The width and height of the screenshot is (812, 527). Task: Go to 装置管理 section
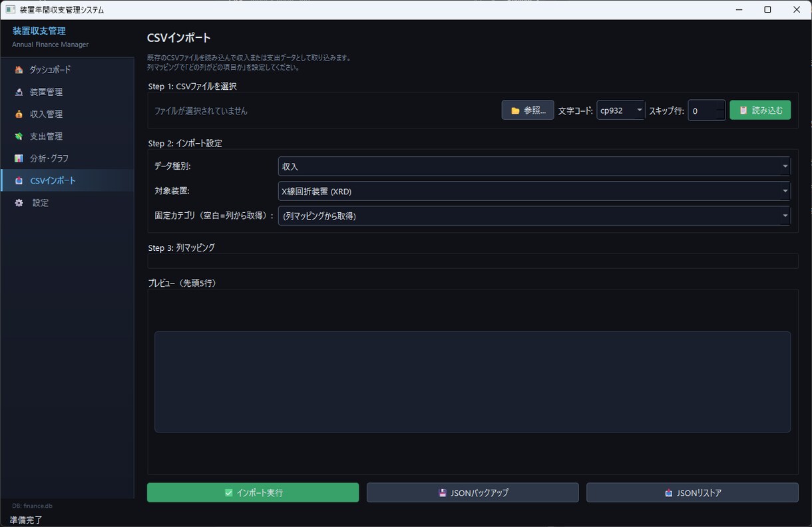67,92
